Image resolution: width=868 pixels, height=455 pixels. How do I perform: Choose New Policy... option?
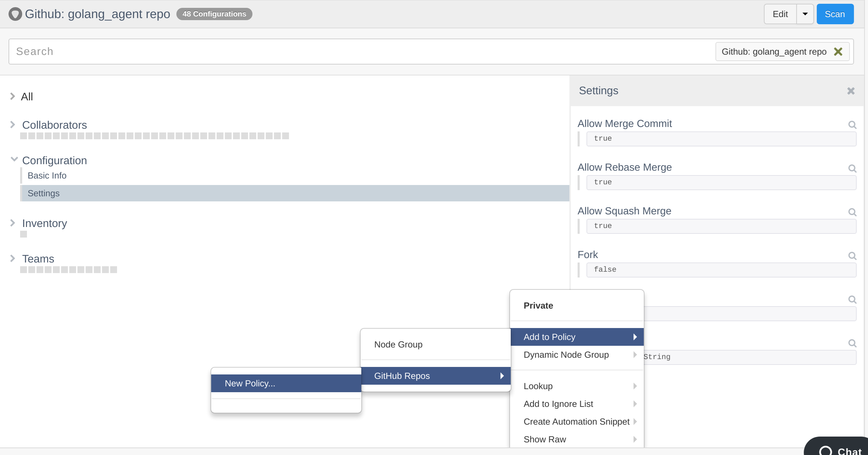tap(286, 383)
